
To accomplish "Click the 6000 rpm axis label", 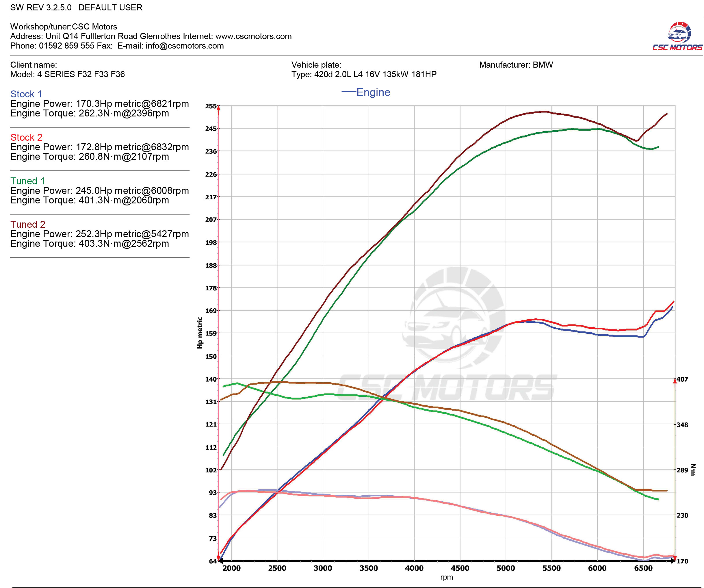I will click(597, 568).
